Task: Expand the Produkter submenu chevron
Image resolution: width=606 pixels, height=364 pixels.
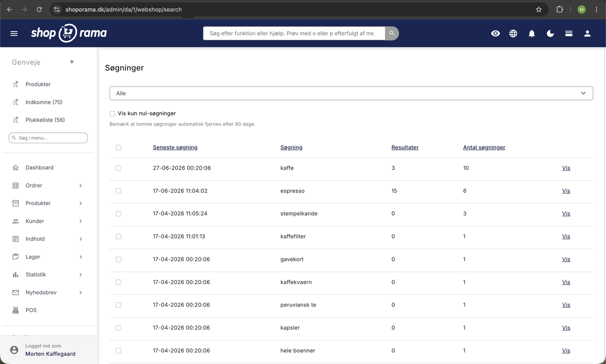Action: point(81,203)
